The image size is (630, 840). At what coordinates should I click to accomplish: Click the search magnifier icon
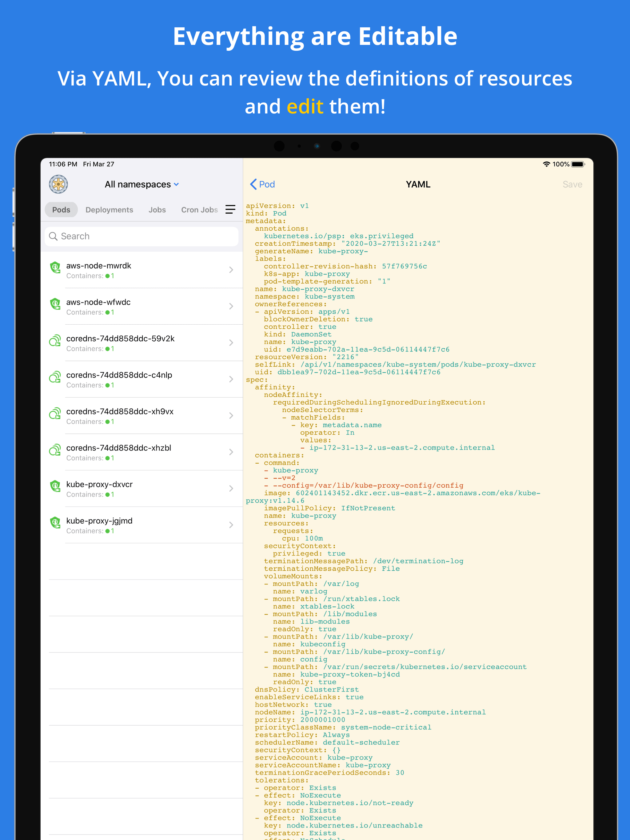click(x=54, y=236)
